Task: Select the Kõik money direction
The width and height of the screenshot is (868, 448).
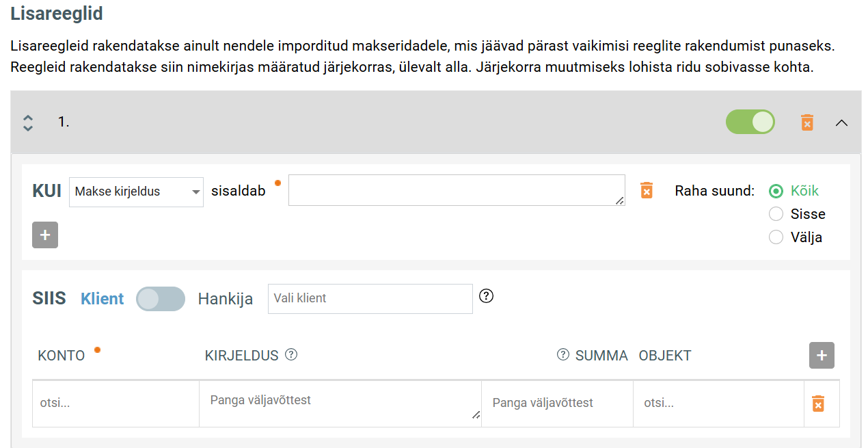Action: pyautogui.click(x=776, y=191)
